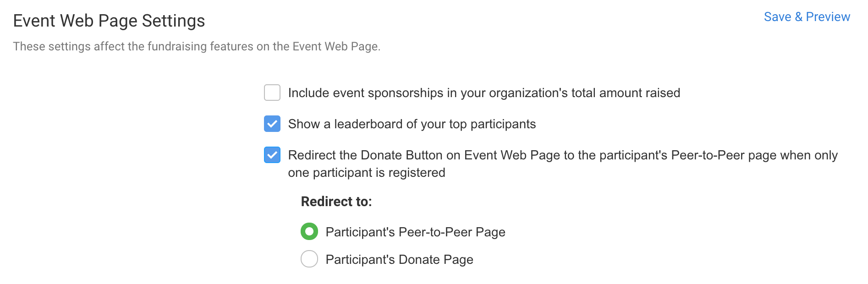Uncheck the leaderboard of top participants checkbox
Viewport: 868px width, 284px height.
(x=272, y=124)
